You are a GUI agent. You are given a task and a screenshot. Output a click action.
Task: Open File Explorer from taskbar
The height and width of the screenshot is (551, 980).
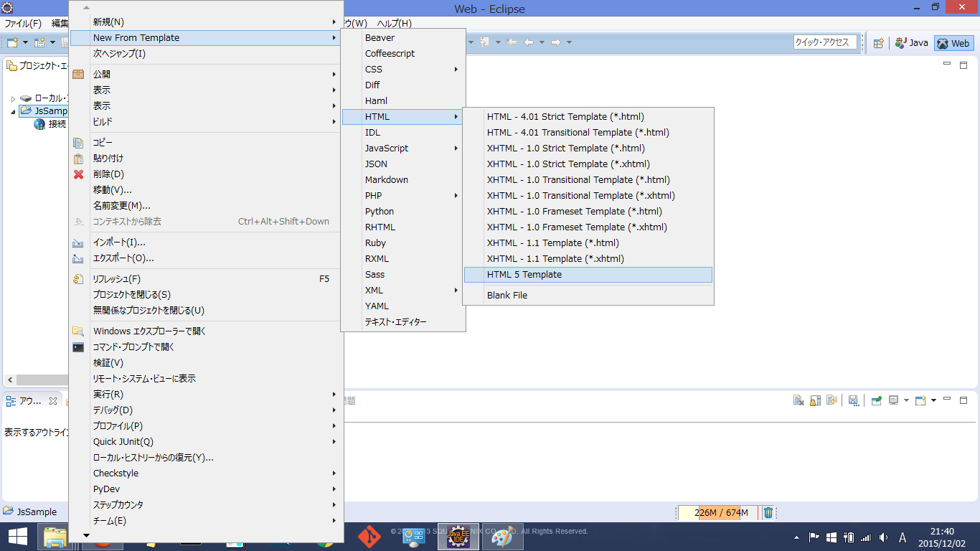[x=55, y=537]
